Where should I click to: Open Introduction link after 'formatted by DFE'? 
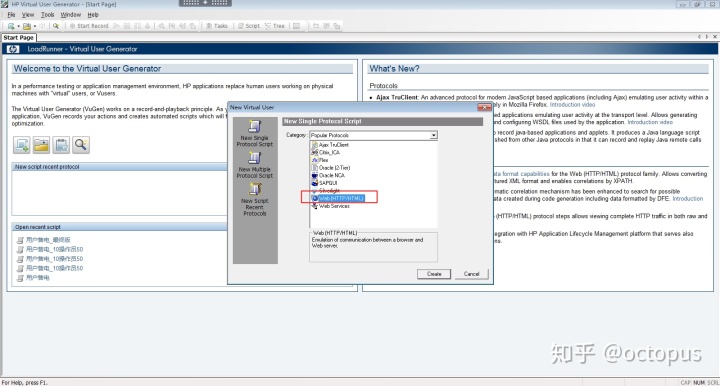[x=687, y=199]
